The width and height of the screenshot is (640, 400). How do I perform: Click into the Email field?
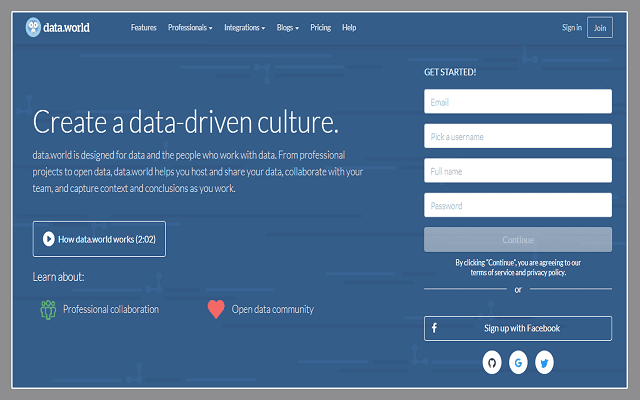[x=517, y=102]
